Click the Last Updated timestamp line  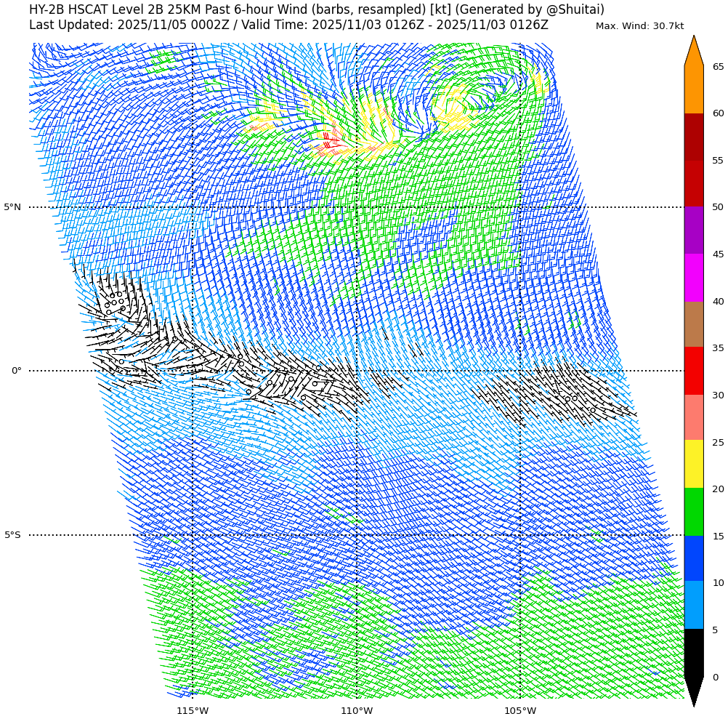tap(288, 25)
